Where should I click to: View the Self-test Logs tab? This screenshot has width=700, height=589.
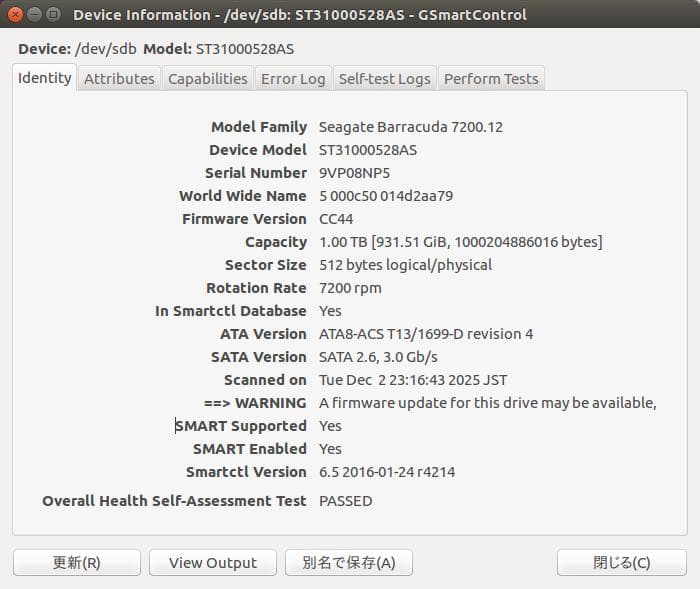(384, 79)
